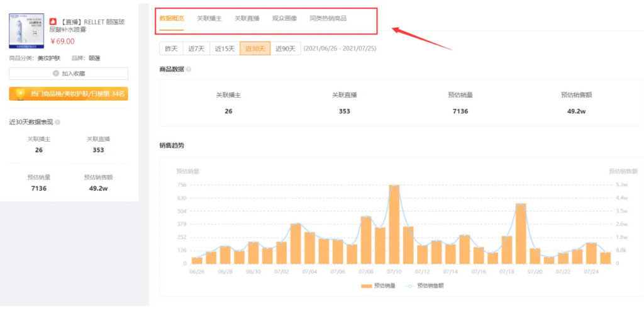Click the 06/26 bar in sales chart
This screenshot has height=309, width=644.
pyautogui.click(x=197, y=261)
